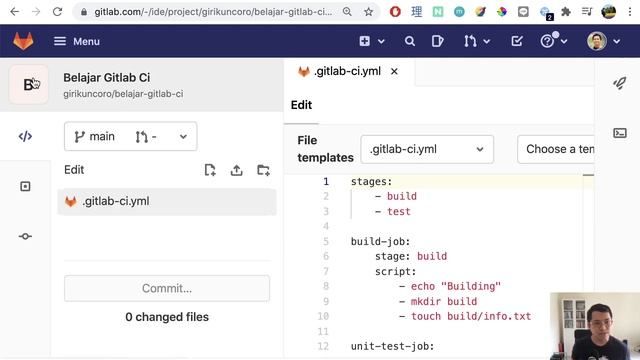Expand the Create new dropdown arrow
The width and height of the screenshot is (640, 360).
tap(381, 41)
